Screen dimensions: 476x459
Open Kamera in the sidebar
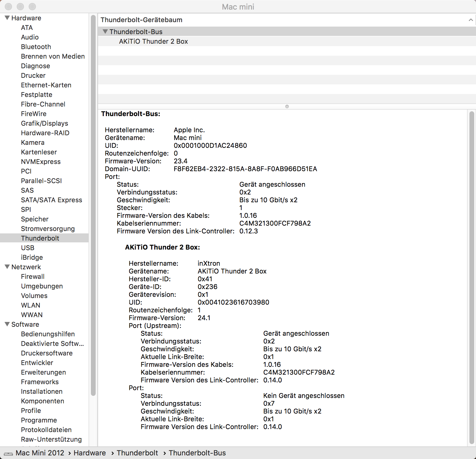click(33, 142)
